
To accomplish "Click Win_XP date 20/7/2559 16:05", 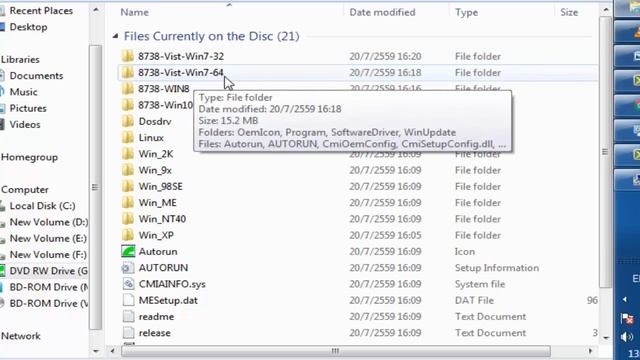I will (385, 236).
